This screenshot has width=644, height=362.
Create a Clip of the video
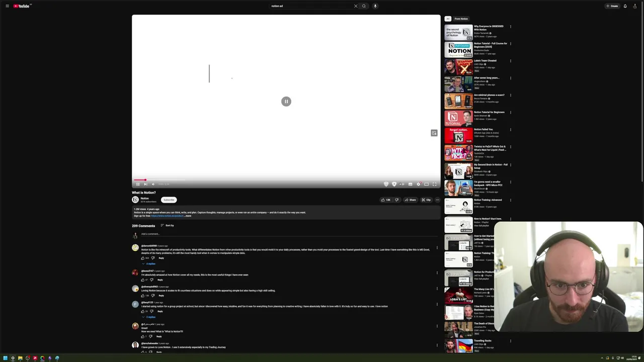pos(426,200)
